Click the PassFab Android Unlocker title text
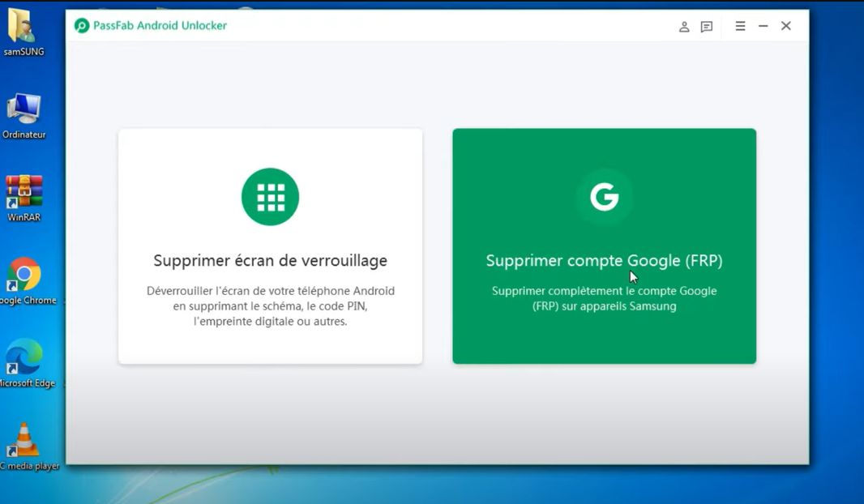Viewport: 864px width, 504px height. pyautogui.click(x=160, y=25)
